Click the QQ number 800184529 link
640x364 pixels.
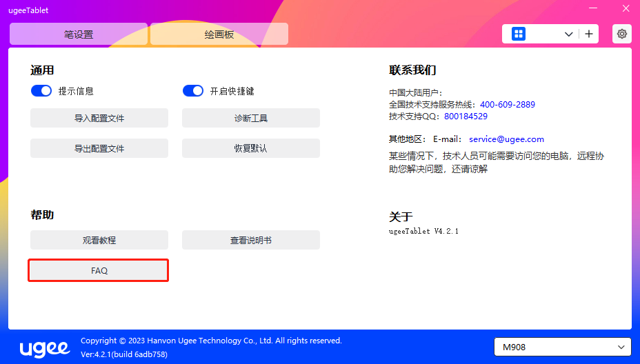click(466, 117)
